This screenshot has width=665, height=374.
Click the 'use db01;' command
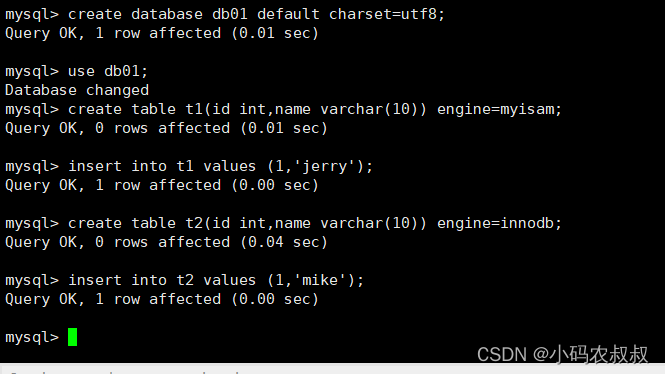tap(108, 71)
